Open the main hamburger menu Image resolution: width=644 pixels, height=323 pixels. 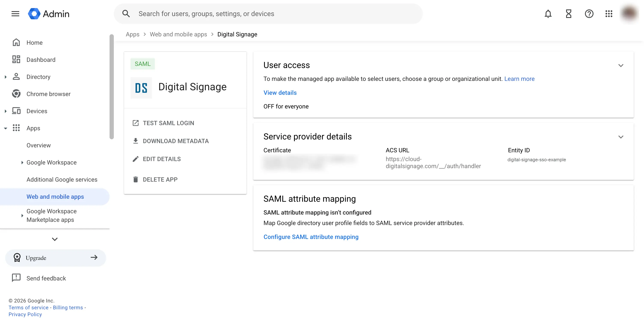pos(15,14)
